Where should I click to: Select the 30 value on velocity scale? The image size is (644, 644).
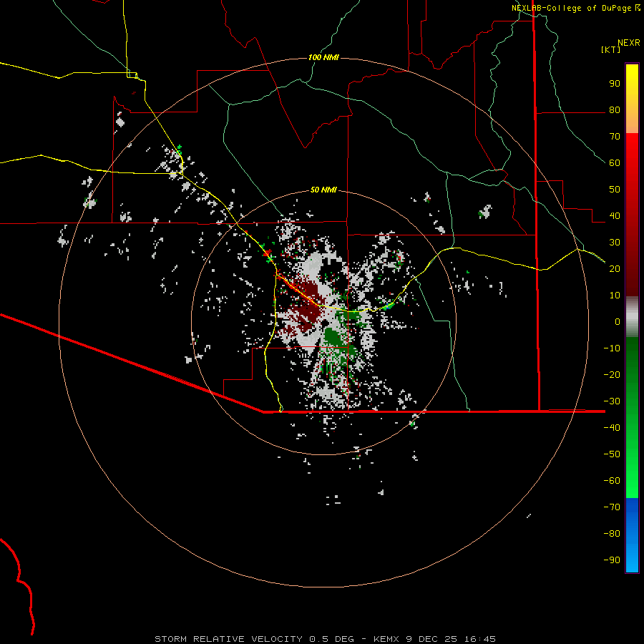pyautogui.click(x=615, y=243)
